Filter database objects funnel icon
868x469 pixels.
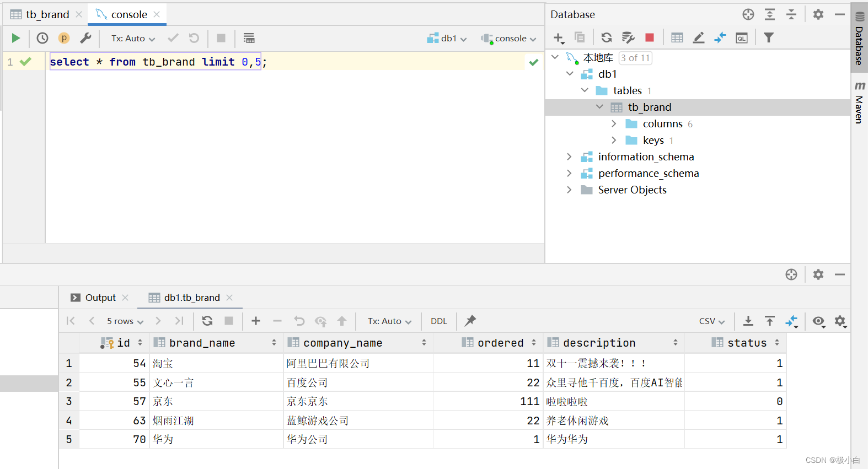769,37
